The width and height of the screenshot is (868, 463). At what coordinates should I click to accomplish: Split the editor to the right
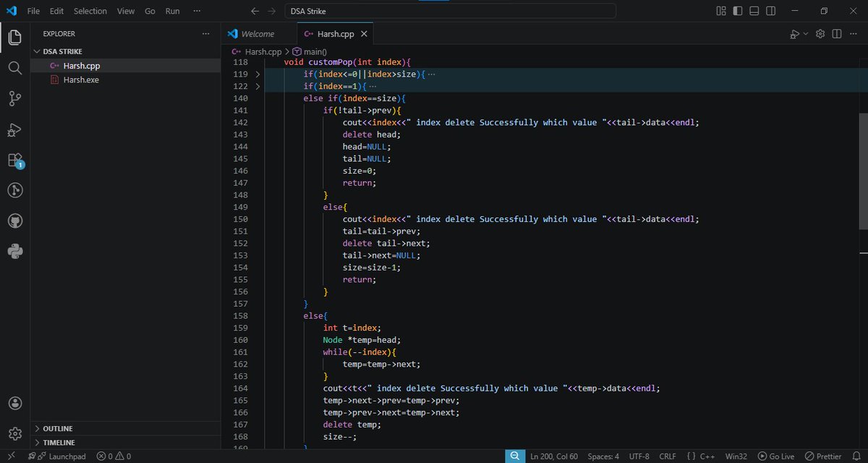click(x=837, y=34)
